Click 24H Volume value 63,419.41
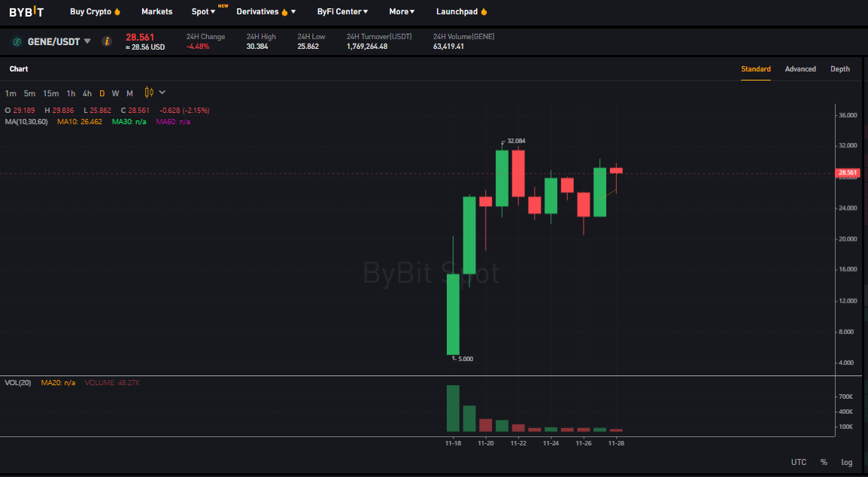The height and width of the screenshot is (477, 868). (448, 47)
